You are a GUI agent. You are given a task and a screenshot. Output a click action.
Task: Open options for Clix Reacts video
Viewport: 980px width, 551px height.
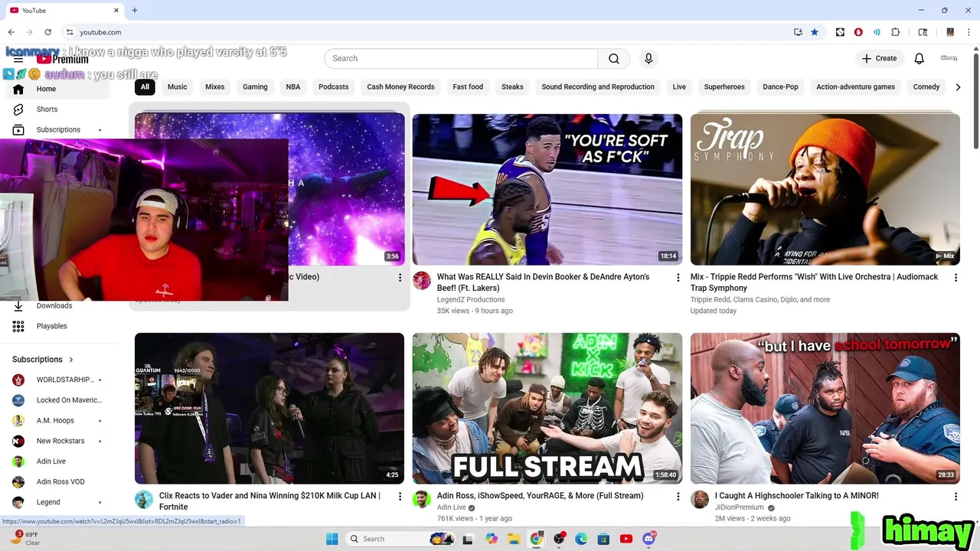tap(400, 496)
